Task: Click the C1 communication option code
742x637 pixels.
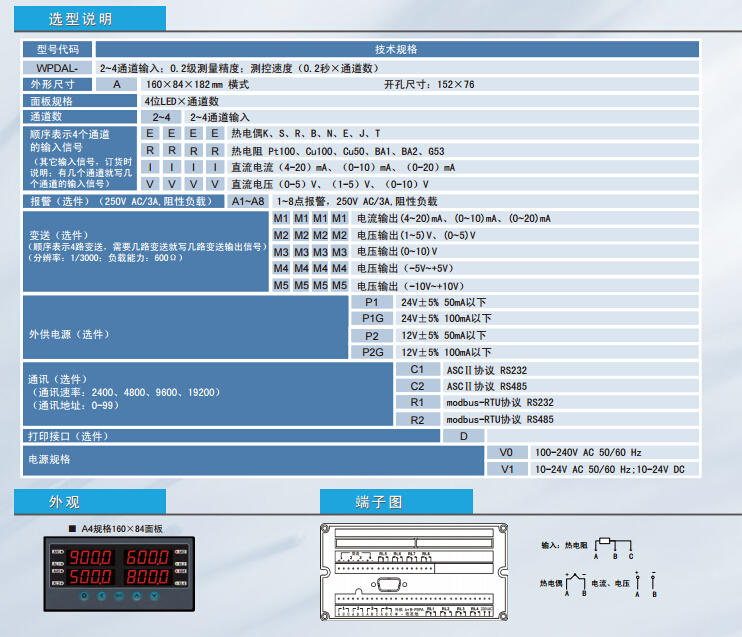Action: tap(417, 370)
